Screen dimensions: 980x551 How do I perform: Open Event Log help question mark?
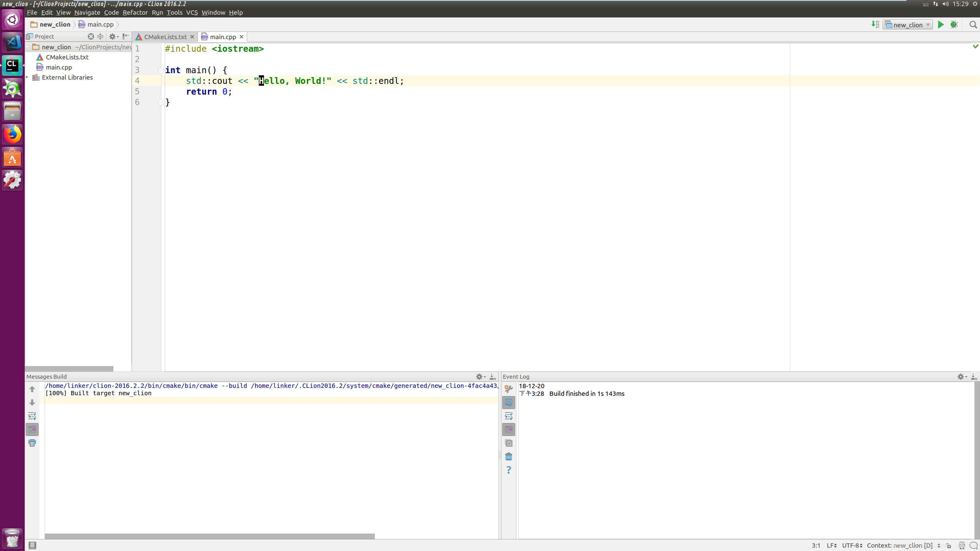509,470
